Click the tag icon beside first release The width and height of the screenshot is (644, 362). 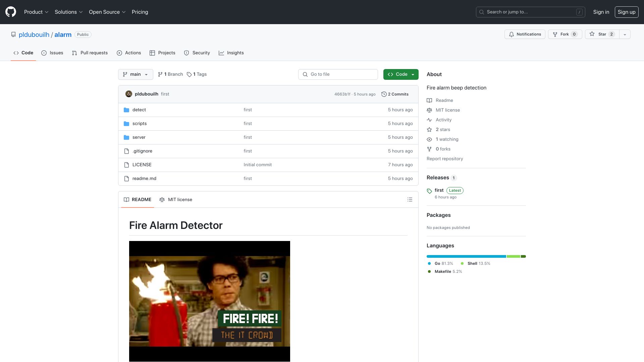[429, 191]
